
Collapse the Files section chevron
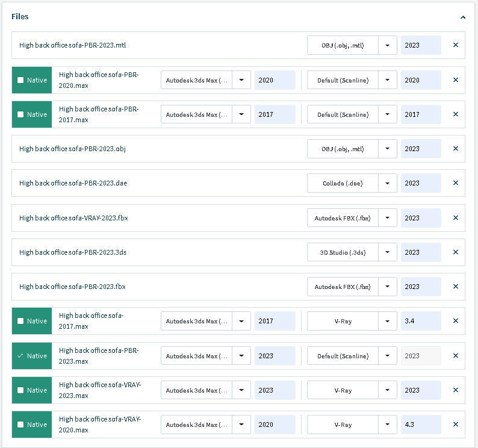click(x=462, y=17)
